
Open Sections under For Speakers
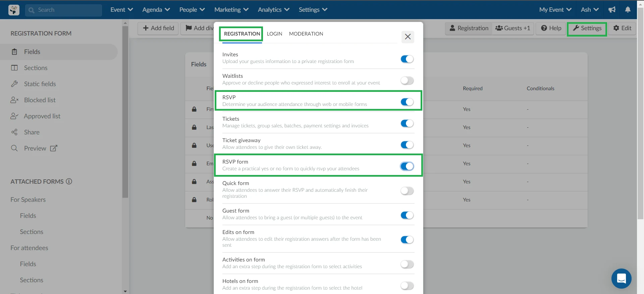pyautogui.click(x=32, y=232)
